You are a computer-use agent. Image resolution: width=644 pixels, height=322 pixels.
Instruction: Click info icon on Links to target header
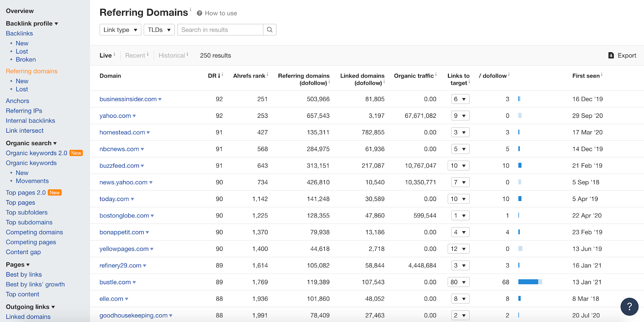coord(469,82)
